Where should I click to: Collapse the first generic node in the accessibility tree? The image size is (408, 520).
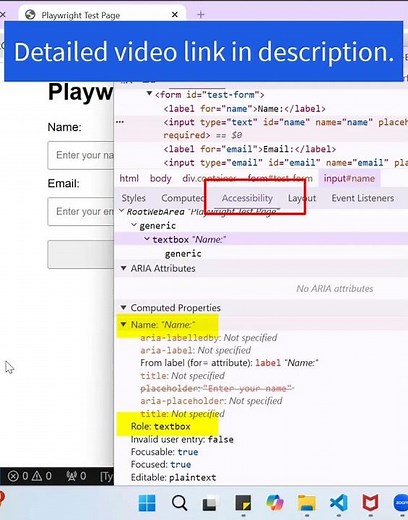[134, 225]
